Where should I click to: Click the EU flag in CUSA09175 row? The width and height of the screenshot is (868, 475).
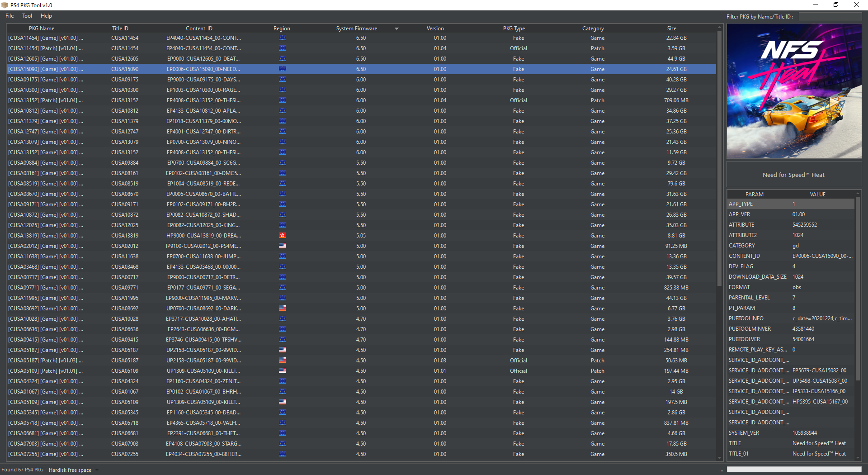pyautogui.click(x=283, y=80)
